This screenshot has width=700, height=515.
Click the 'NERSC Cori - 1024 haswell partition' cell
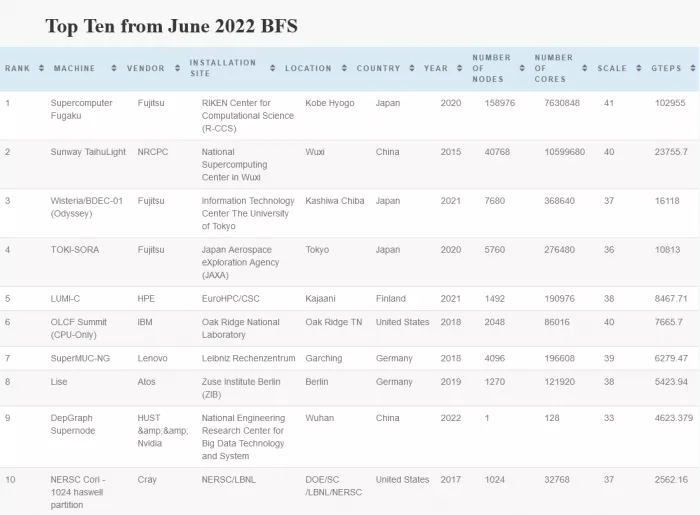click(78, 492)
